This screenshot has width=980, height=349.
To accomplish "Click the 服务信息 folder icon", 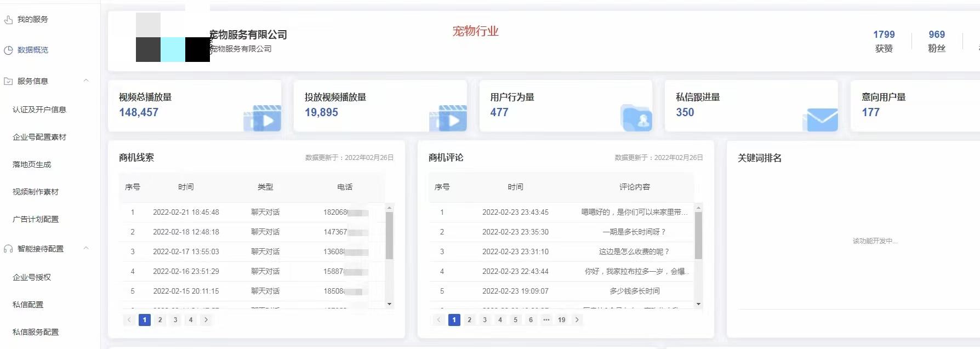I will click(x=8, y=81).
